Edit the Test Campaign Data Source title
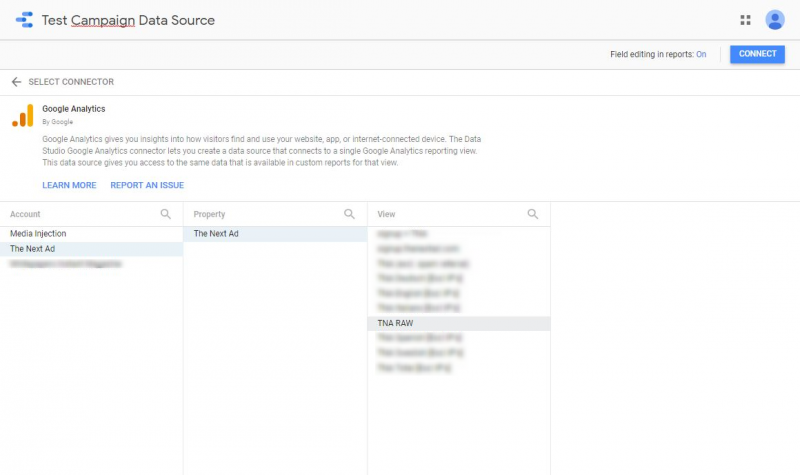 128,20
